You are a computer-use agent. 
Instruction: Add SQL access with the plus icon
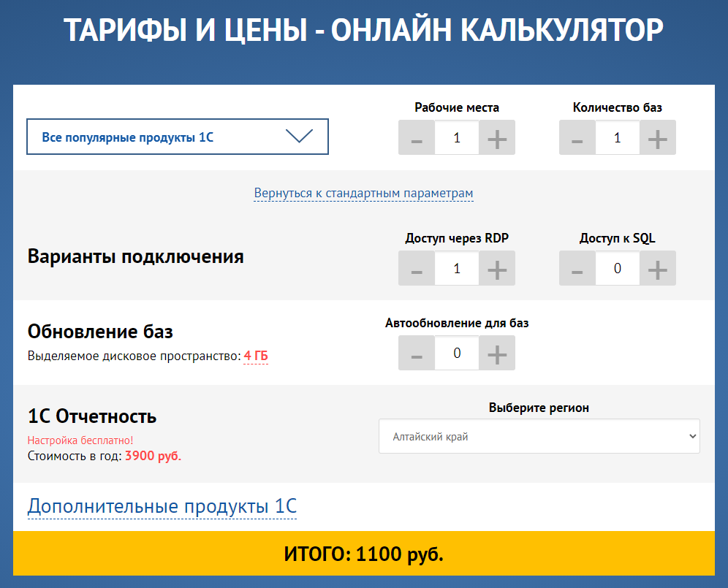pyautogui.click(x=657, y=268)
